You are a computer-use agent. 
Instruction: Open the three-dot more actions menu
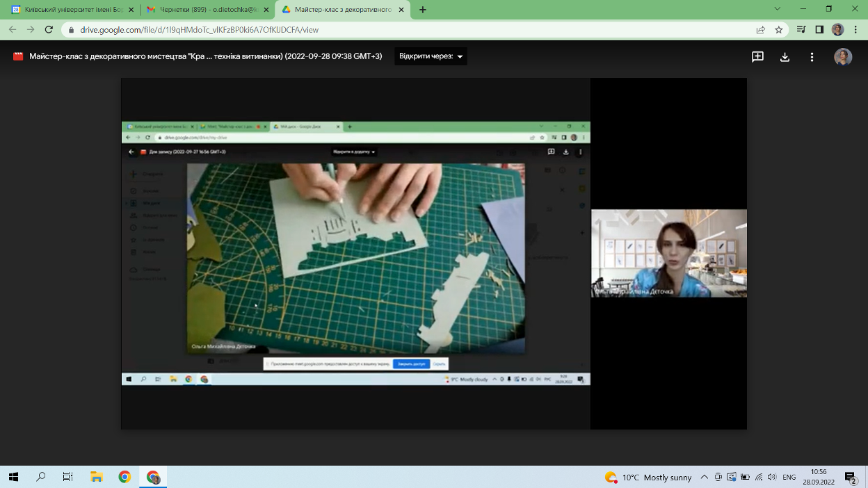pos(812,57)
